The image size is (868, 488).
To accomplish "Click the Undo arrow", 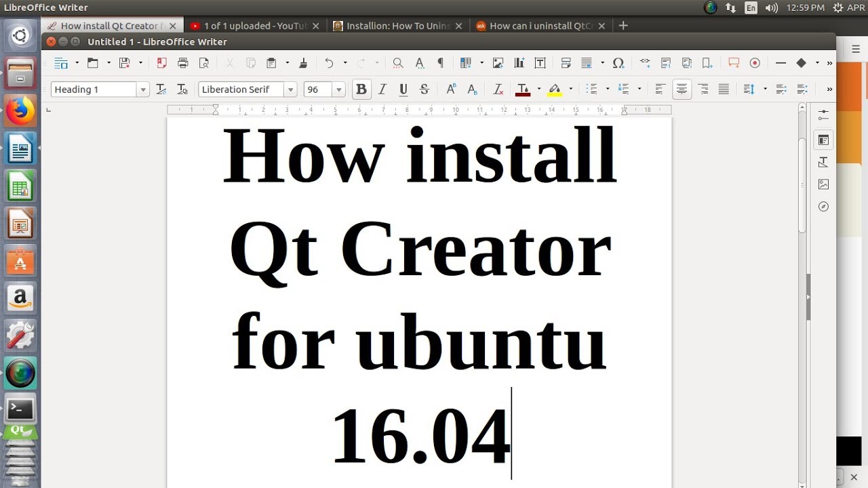I will (329, 63).
